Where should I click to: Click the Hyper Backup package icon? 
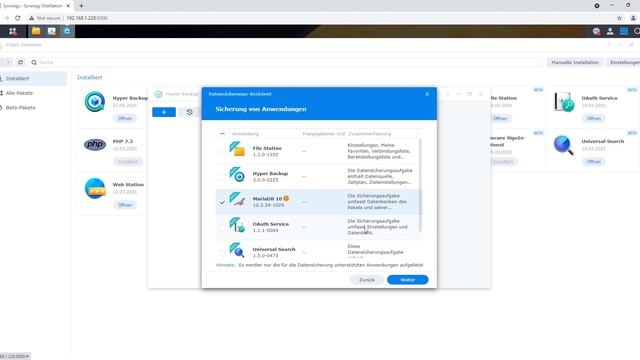(x=95, y=102)
